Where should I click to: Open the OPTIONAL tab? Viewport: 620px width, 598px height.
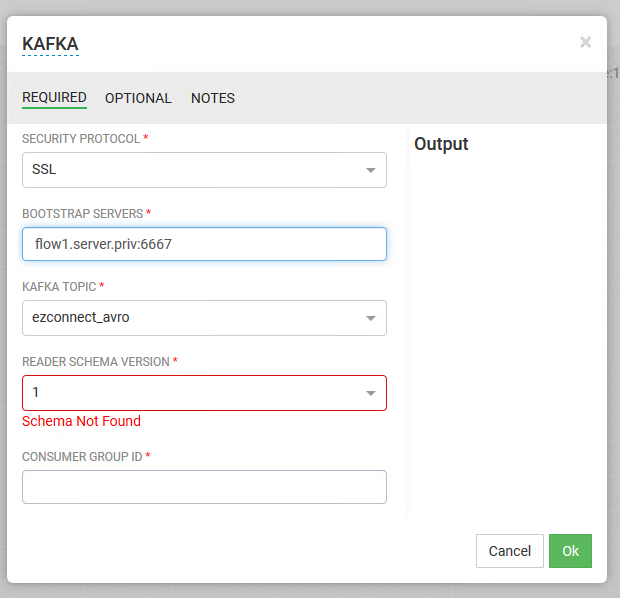(138, 98)
